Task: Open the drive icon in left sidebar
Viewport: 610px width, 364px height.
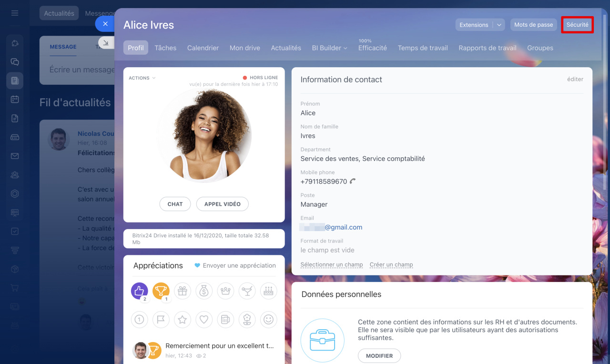Action: tap(15, 137)
